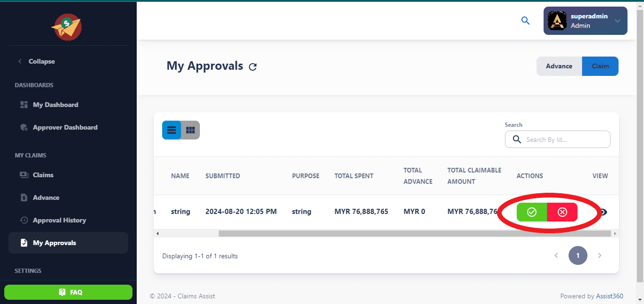
Task: Go to next results page arrow
Action: [x=600, y=255]
